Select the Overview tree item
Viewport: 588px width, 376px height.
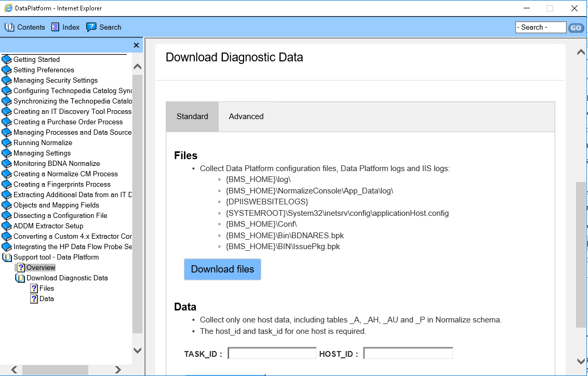point(41,267)
